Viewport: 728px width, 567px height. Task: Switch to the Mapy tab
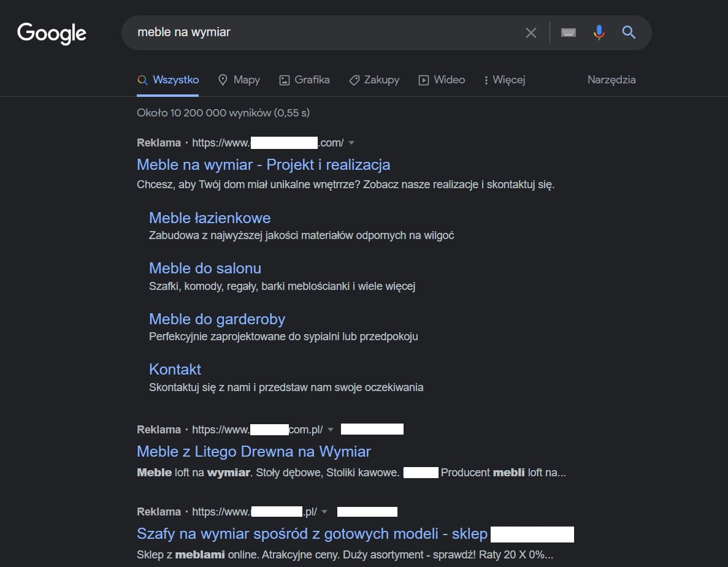(239, 80)
